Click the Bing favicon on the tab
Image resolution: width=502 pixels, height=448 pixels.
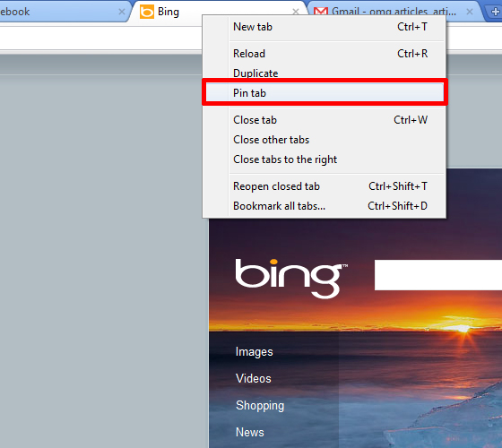(147, 12)
